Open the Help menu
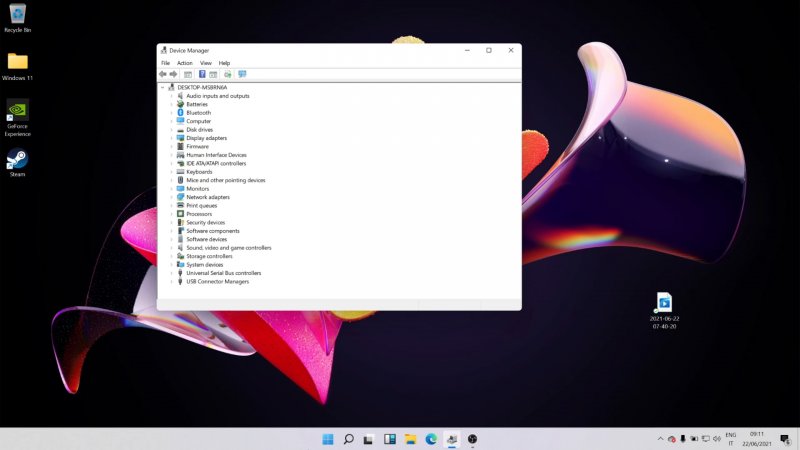Image resolution: width=800 pixels, height=450 pixels. [224, 63]
